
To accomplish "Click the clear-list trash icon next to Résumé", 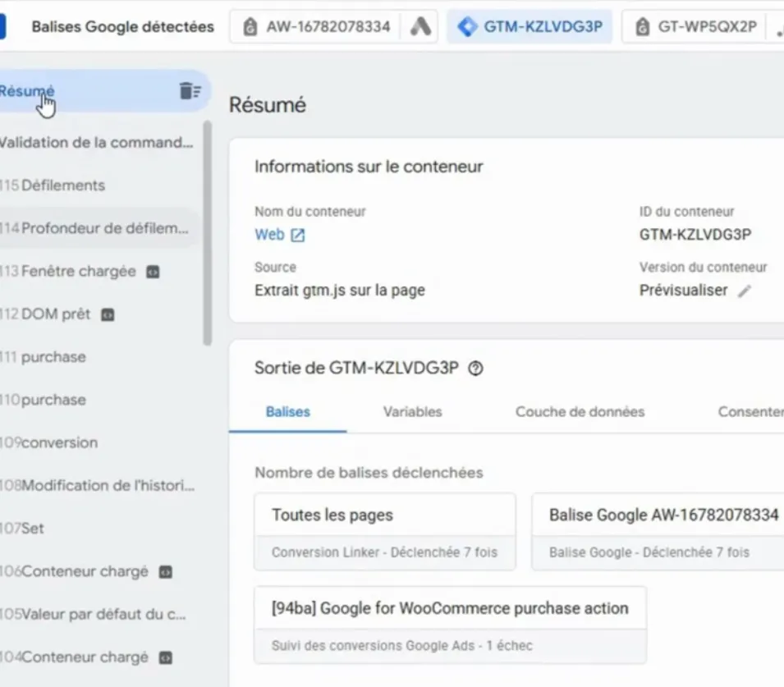I will tap(190, 91).
